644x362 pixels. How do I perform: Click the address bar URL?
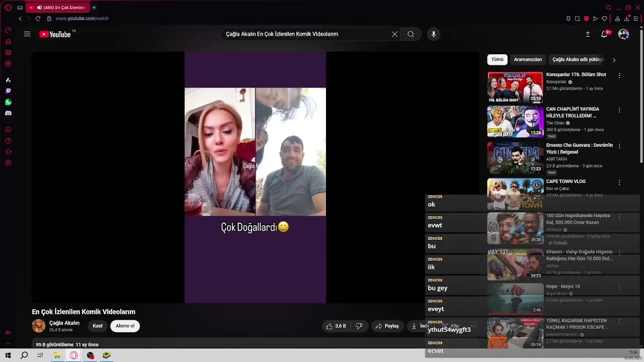click(x=82, y=19)
